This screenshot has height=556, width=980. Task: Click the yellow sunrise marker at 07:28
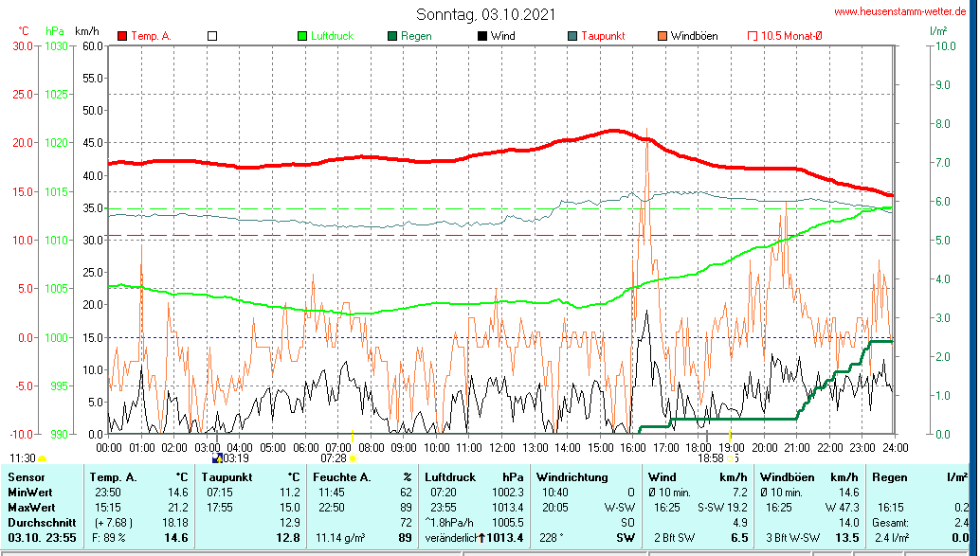[353, 458]
